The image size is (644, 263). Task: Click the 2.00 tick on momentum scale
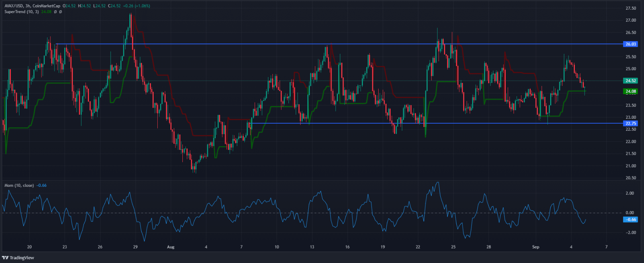tap(630, 193)
